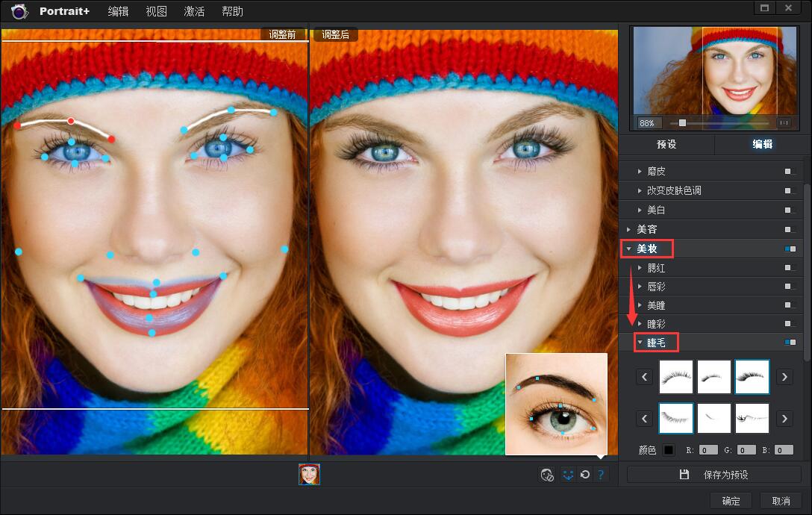Click the Portrait+ camera logo icon
The height and width of the screenshot is (515, 812).
pos(19,11)
